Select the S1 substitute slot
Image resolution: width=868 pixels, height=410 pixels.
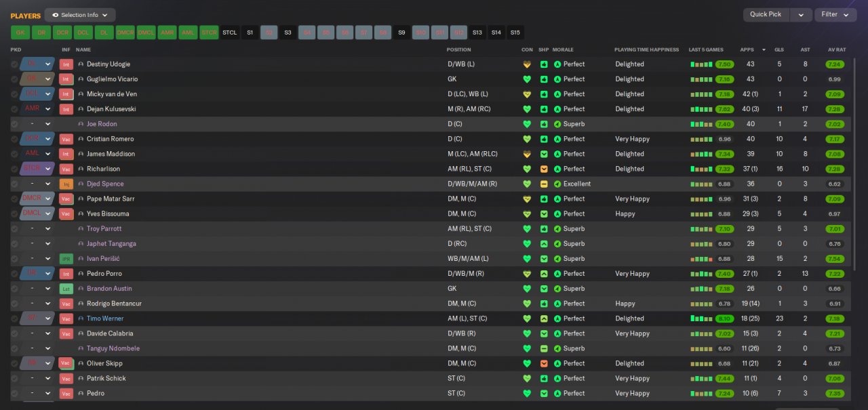(250, 33)
